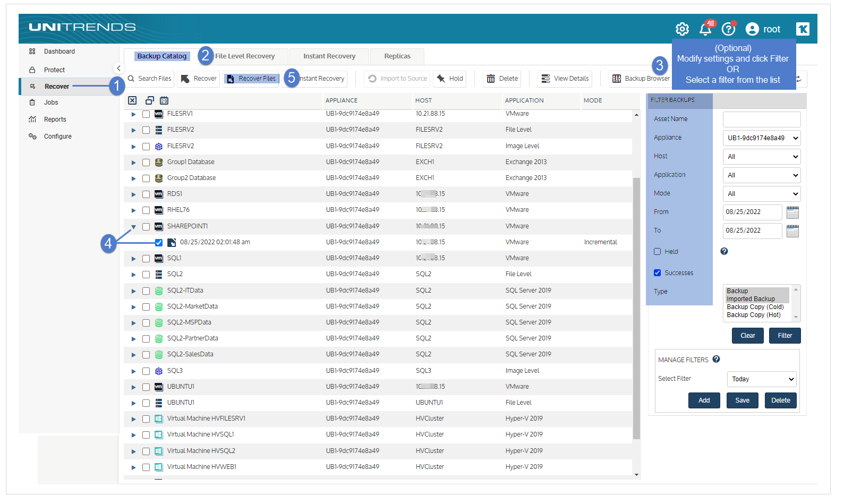Screen dimensions: 844x504
Task: Click the Jobs clipboard icon
Action: [32, 102]
